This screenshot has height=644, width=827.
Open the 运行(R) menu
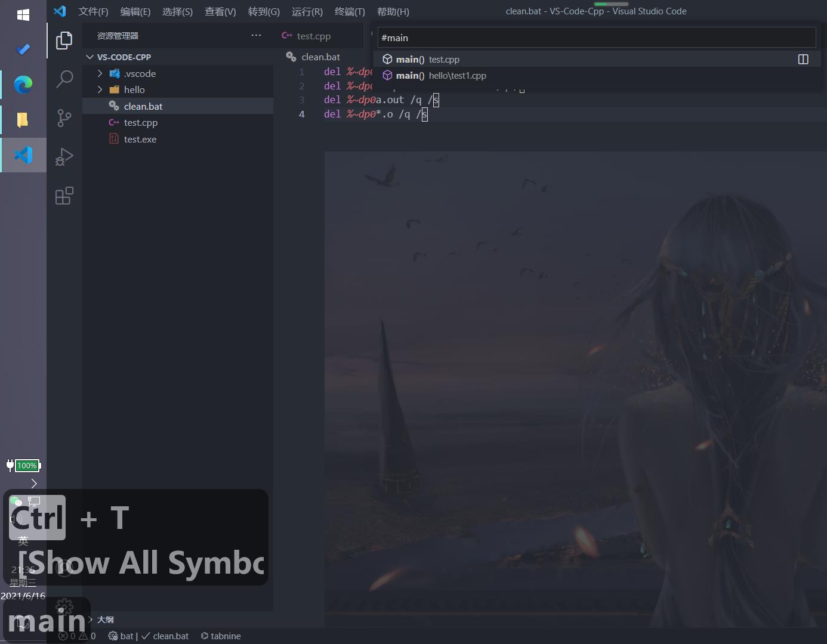[x=307, y=11]
